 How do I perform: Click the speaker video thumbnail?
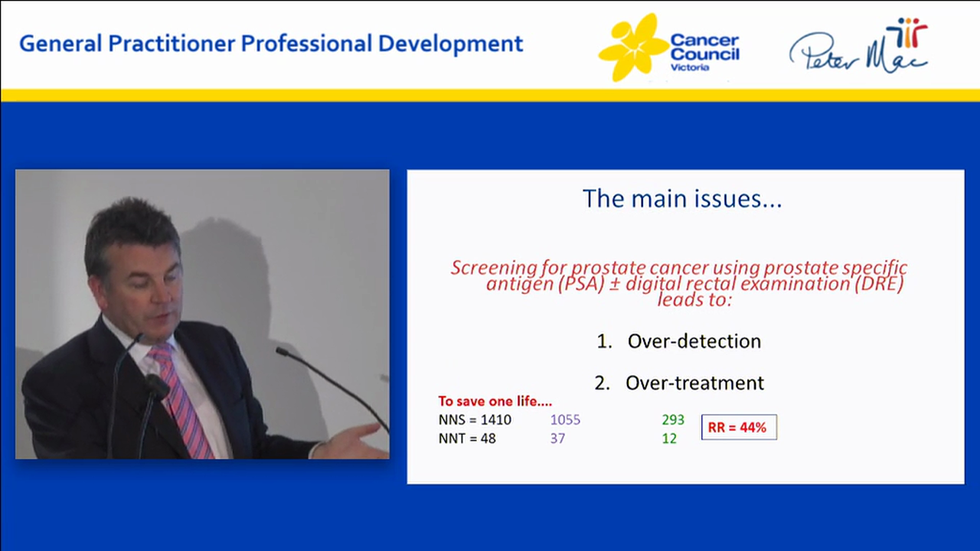[x=202, y=314]
